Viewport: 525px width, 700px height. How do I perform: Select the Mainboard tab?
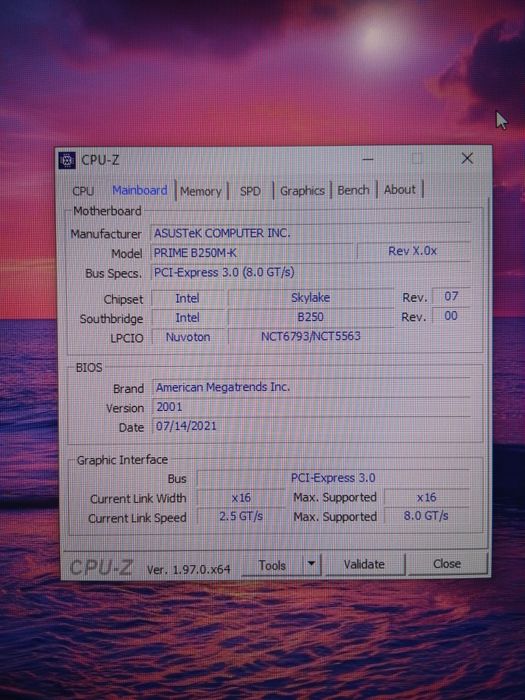pyautogui.click(x=140, y=191)
